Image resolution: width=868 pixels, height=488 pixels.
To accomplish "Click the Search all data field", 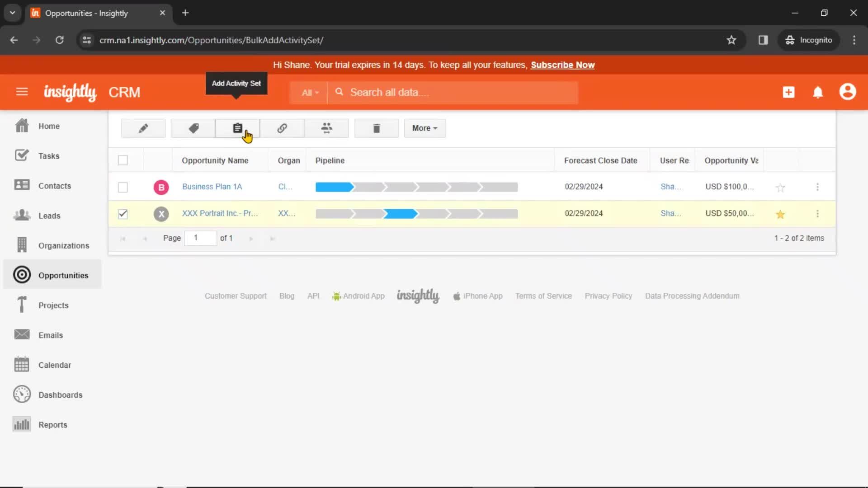I will [453, 93].
